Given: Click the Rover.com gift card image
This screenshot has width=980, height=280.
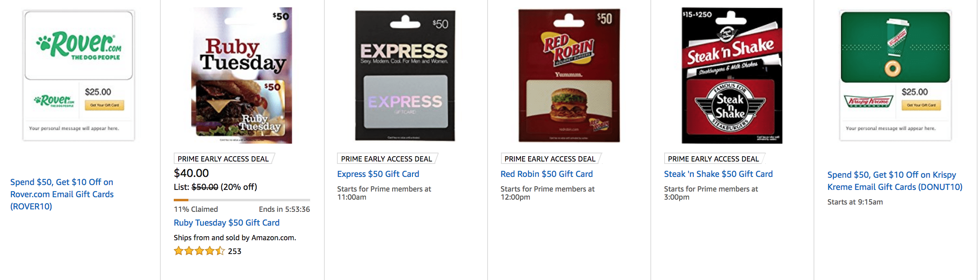Looking at the screenshot, I should (79, 75).
